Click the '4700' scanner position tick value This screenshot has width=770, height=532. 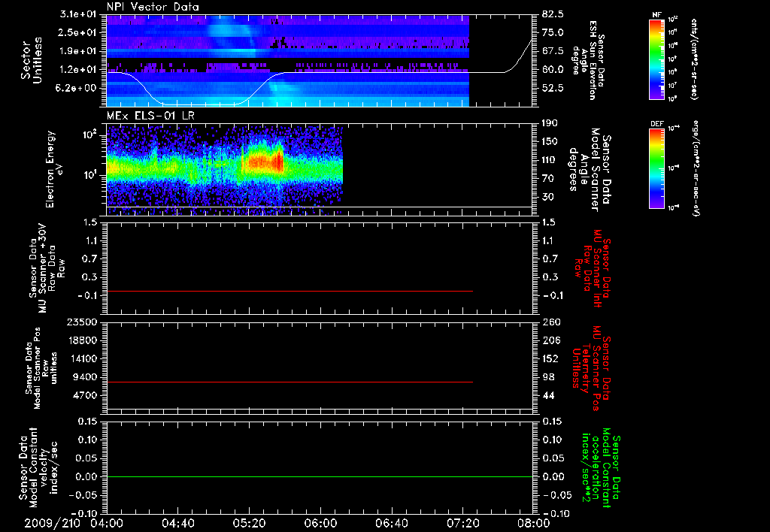click(x=85, y=395)
